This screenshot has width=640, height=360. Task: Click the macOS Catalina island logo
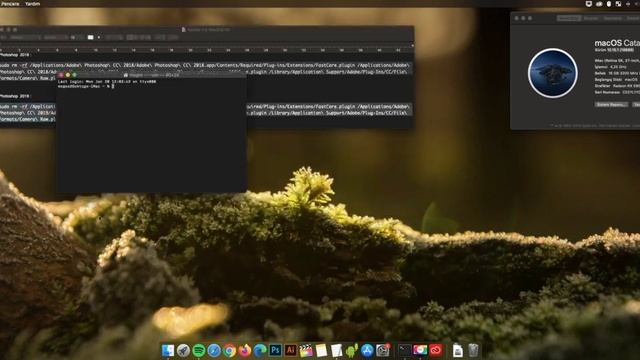(x=553, y=73)
